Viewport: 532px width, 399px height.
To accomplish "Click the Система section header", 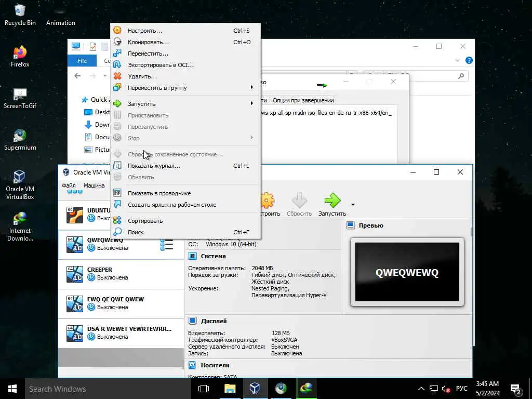I will pos(213,256).
